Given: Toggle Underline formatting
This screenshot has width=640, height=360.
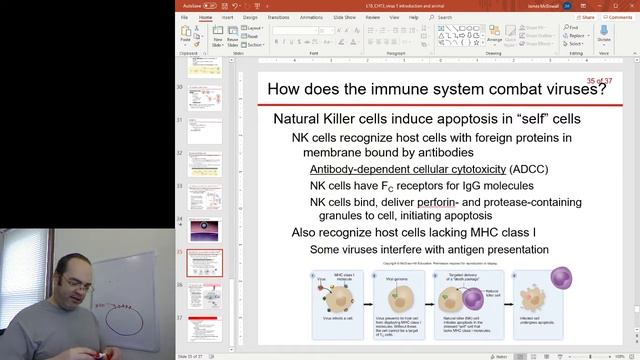Looking at the screenshot, I should tap(291, 42).
